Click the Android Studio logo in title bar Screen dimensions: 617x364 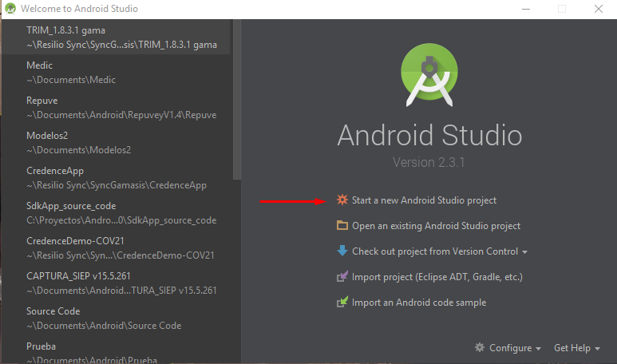point(10,9)
